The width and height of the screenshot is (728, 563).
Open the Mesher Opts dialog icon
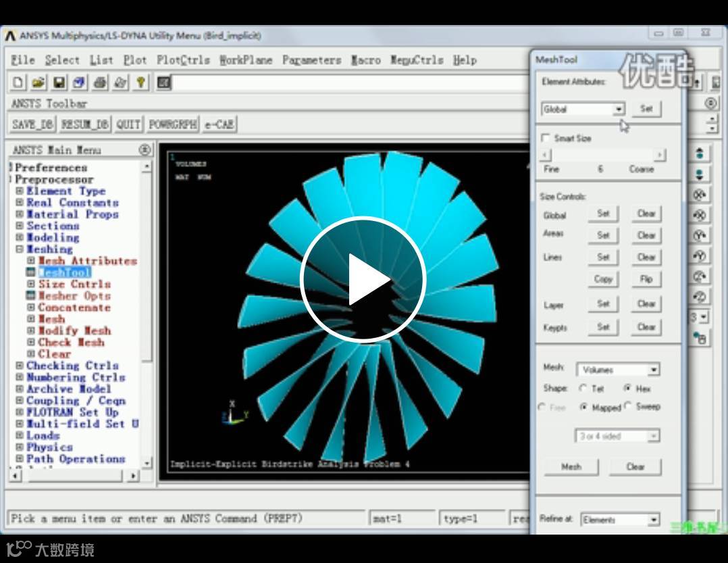30,295
